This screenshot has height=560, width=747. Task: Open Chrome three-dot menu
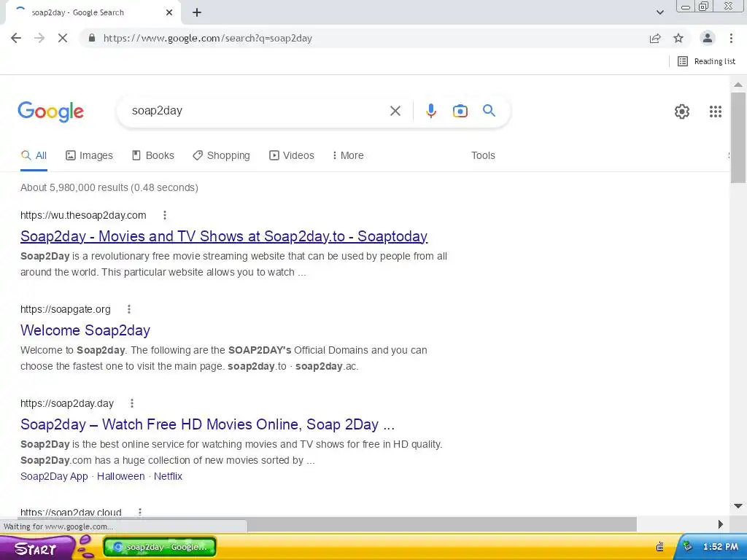pos(731,38)
